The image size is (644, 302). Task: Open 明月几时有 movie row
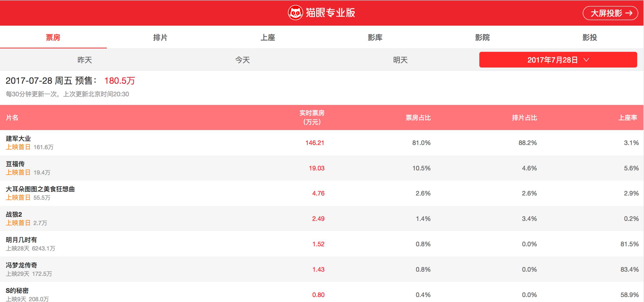[21, 240]
